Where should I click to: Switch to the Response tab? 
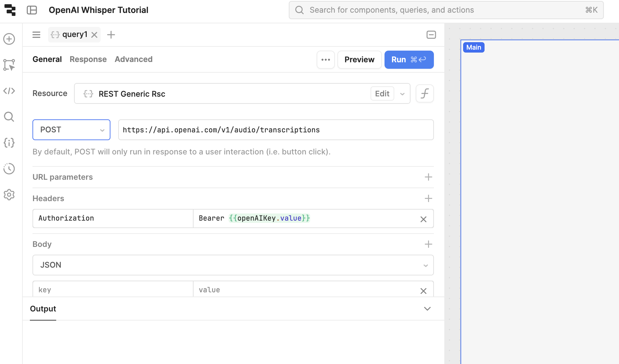[x=88, y=59]
